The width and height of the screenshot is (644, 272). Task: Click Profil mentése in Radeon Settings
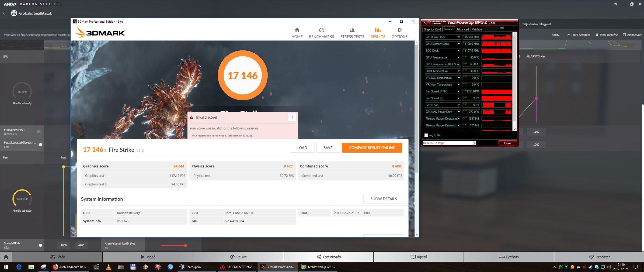(607, 35)
